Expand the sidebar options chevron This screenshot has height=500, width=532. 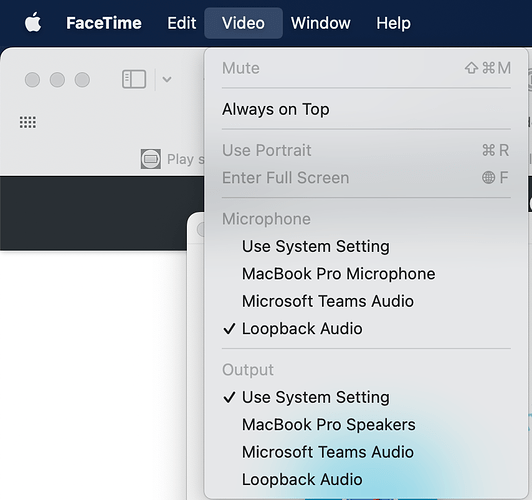pos(167,79)
